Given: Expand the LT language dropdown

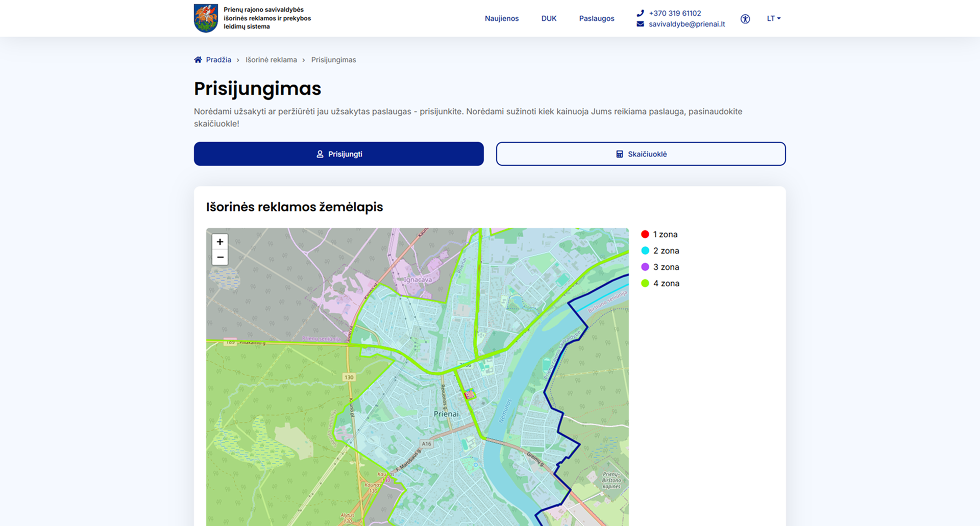Looking at the screenshot, I should pos(773,18).
